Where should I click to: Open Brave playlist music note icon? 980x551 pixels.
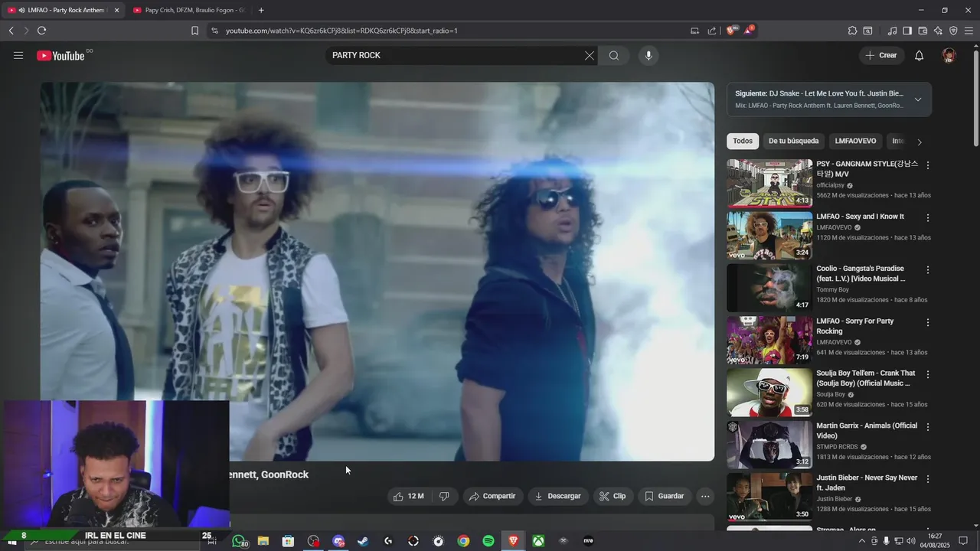[892, 31]
